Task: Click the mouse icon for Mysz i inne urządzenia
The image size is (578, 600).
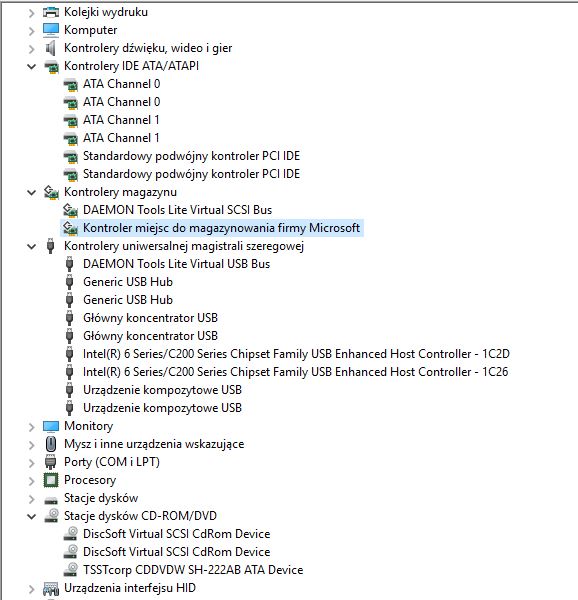Action: pos(50,444)
